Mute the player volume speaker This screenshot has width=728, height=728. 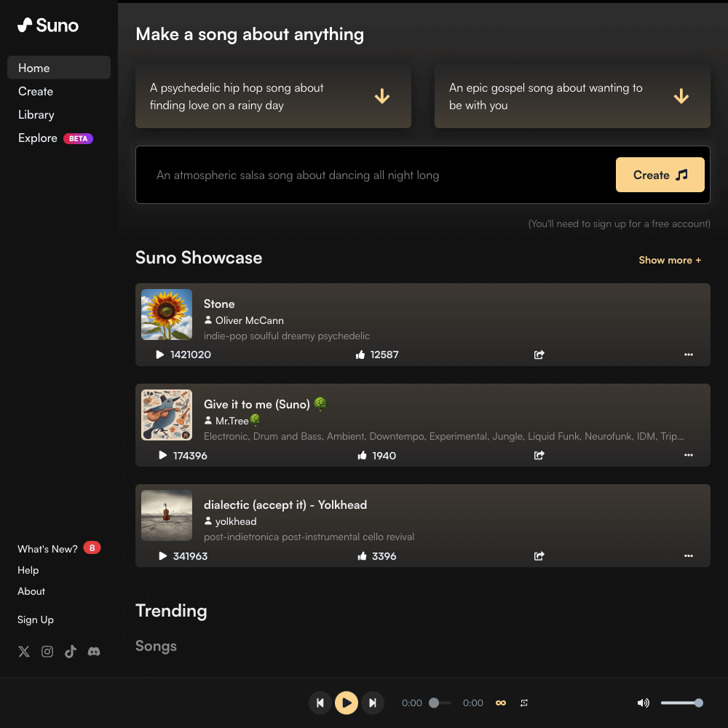[643, 703]
